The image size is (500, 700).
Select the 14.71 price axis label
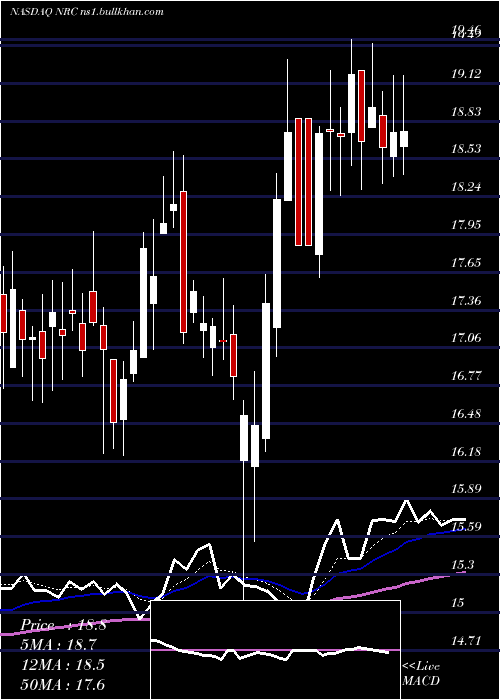pos(466,641)
